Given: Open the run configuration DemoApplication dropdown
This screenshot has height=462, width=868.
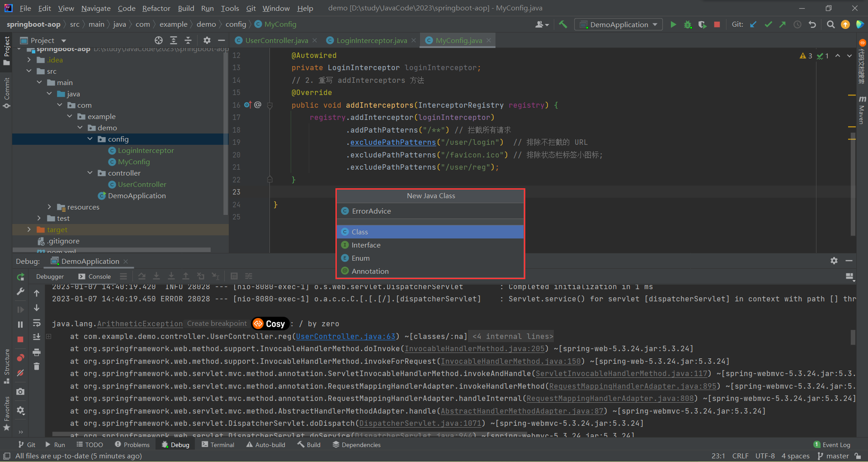Looking at the screenshot, I should coord(618,24).
